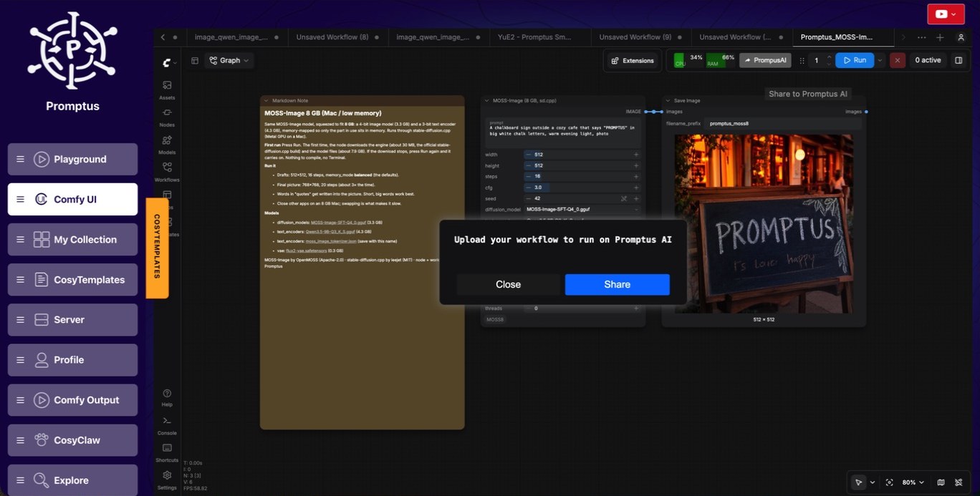Click the Promptus logo
This screenshot has width=980, height=496.
[x=72, y=50]
